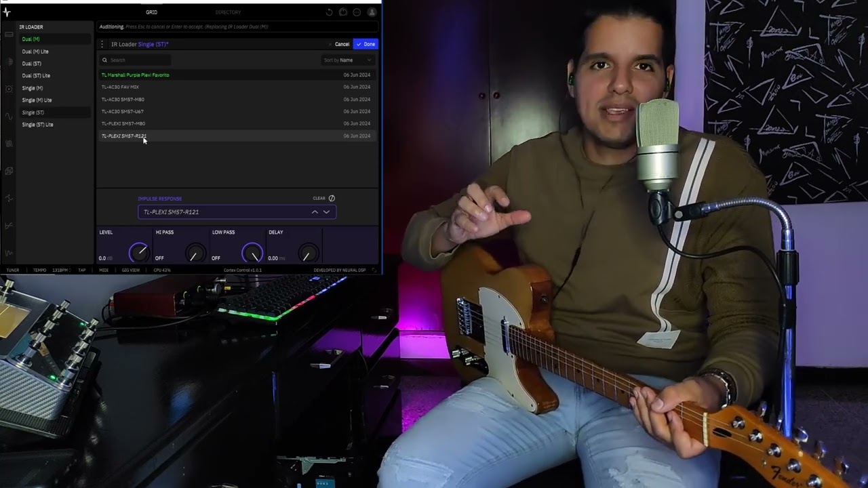Select previous impulse response with up chevron
868x488 pixels.
click(x=315, y=212)
